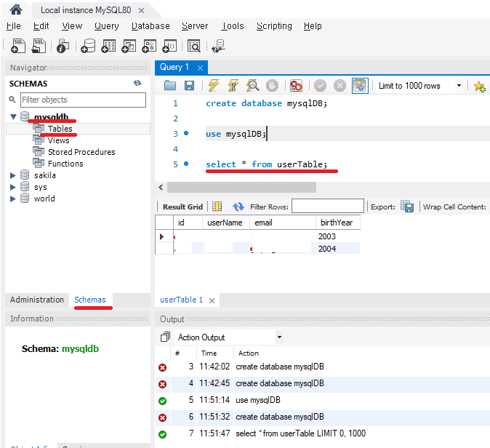The width and height of the screenshot is (490, 448).
Task: Open the Scripting menu
Action: (x=274, y=26)
